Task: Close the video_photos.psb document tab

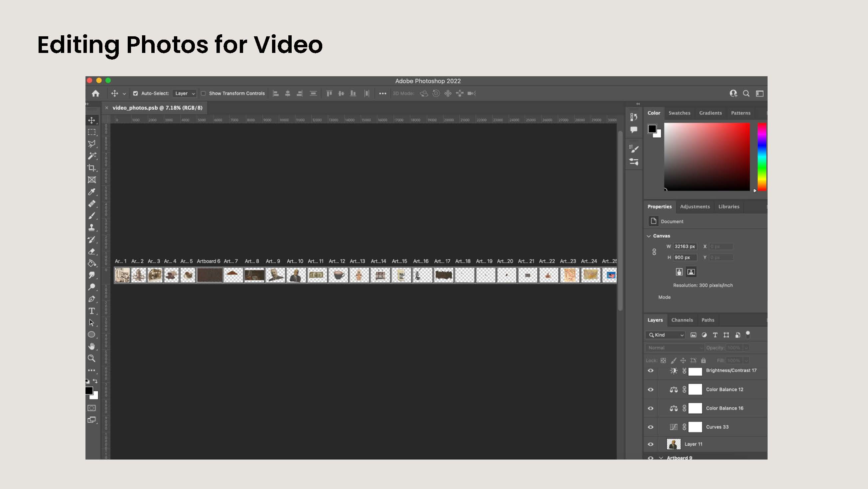Action: (106, 108)
